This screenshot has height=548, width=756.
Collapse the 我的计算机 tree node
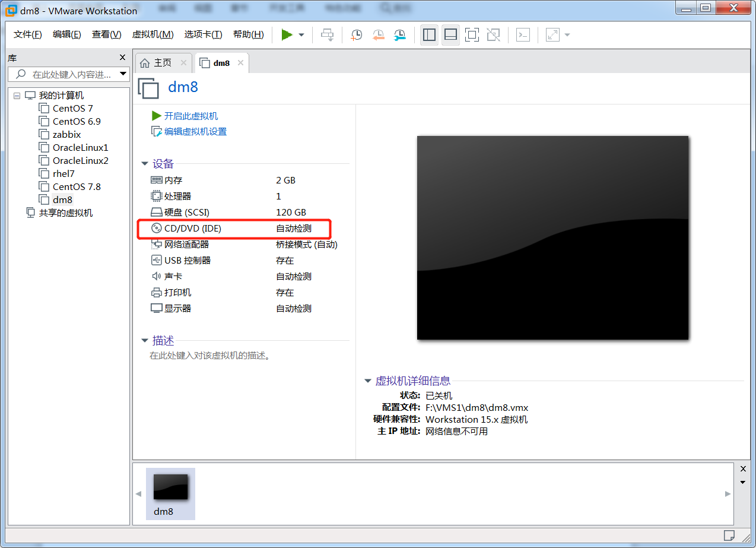[17, 96]
